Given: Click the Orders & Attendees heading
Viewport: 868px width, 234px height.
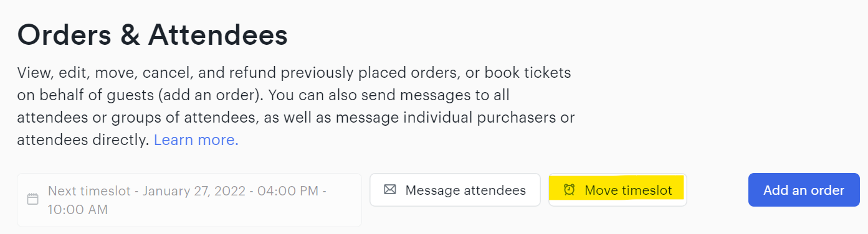Looking at the screenshot, I should tap(153, 35).
